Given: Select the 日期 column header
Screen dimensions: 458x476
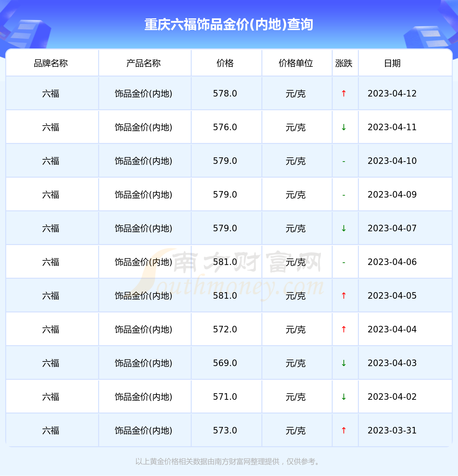Looking at the screenshot, I should pyautogui.click(x=392, y=63).
